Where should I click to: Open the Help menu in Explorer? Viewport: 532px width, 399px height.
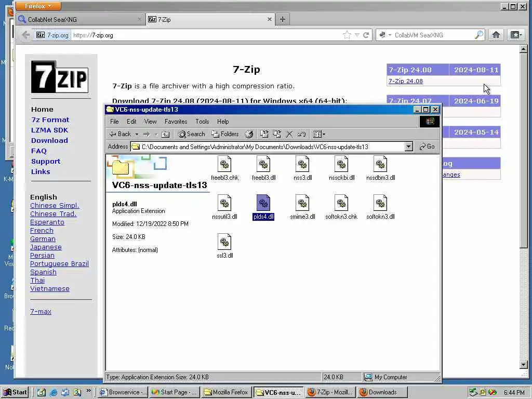point(223,122)
